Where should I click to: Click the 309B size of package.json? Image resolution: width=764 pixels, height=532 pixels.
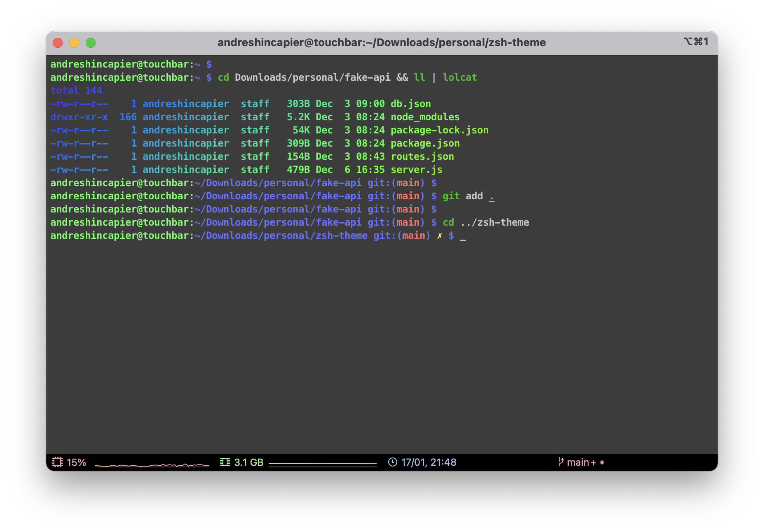click(298, 143)
